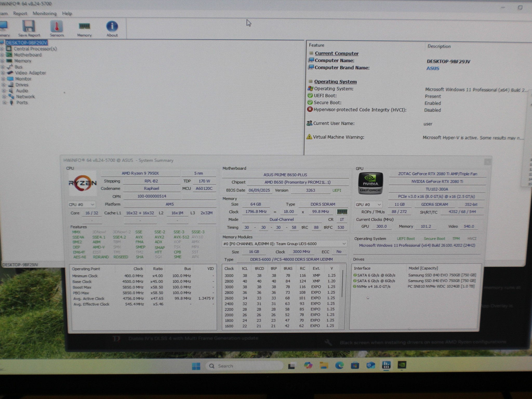This screenshot has width=532, height=399.
Task: Click the NVIDIA GeForce logo in GPU panel
Action: click(x=370, y=183)
